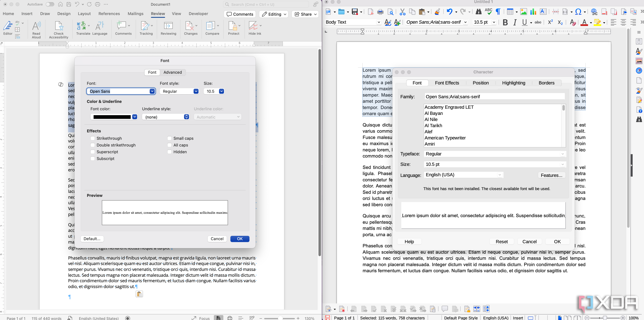Toggle the AutoSave switch in Word
Image resolution: width=644 pixels, height=320 pixels.
coord(50,4)
